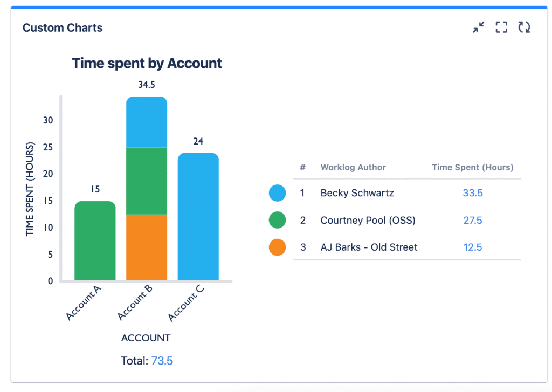552x392 pixels.
Task: Click the Worklog Author column header
Action: coord(353,167)
